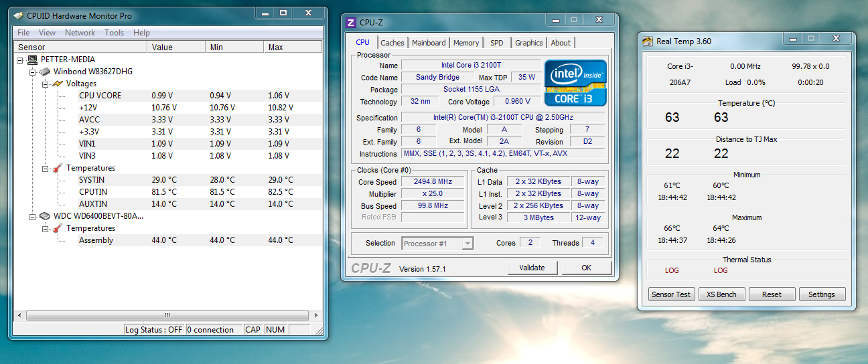This screenshot has width=868, height=364.
Task: Click thermometer icon under WDC drive Temperatures
Action: click(x=58, y=228)
